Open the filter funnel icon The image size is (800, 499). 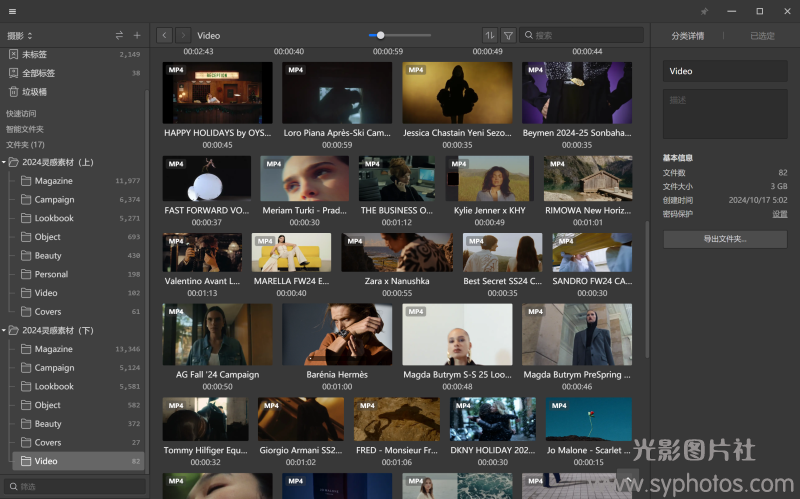click(508, 36)
